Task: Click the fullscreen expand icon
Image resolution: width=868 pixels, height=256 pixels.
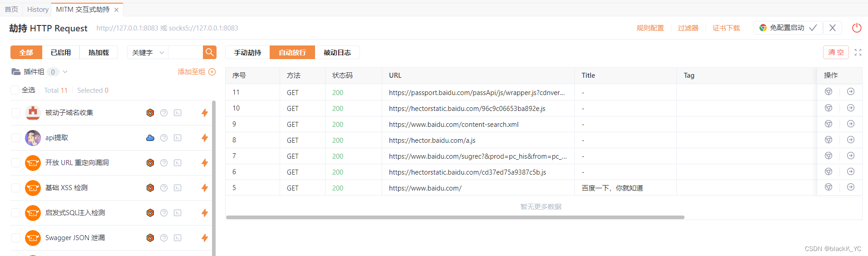Action: click(858, 52)
